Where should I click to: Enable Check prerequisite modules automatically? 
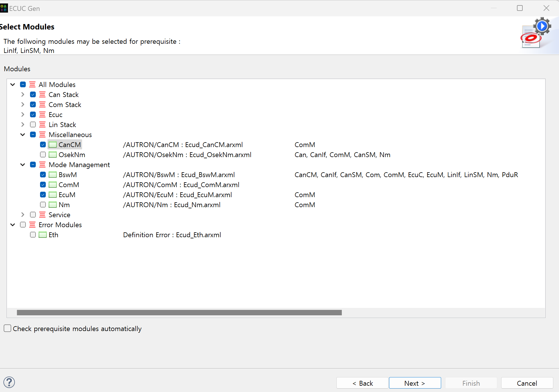[7, 328]
